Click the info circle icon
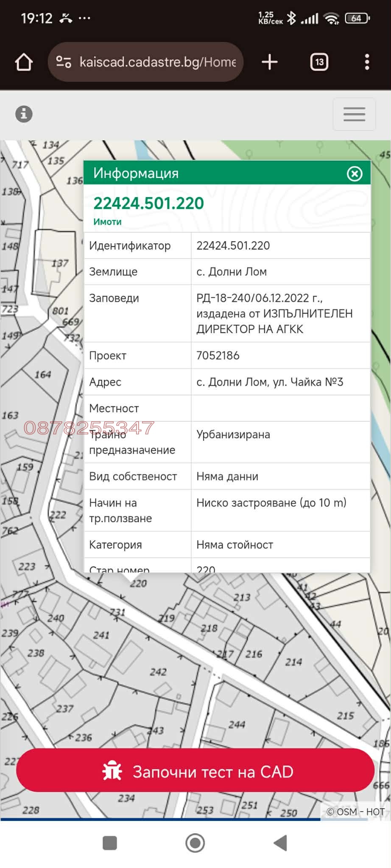Viewport: 391px width, 868px height. click(x=24, y=114)
